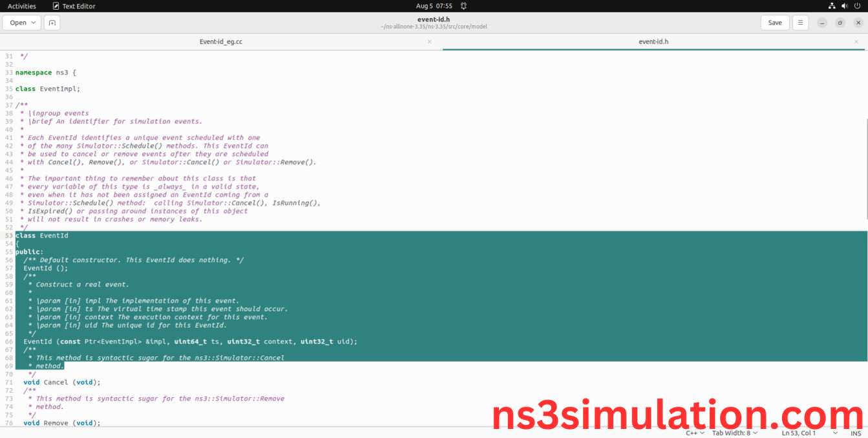Click the notification bell in top bar
The height and width of the screenshot is (438, 868).
coord(463,6)
